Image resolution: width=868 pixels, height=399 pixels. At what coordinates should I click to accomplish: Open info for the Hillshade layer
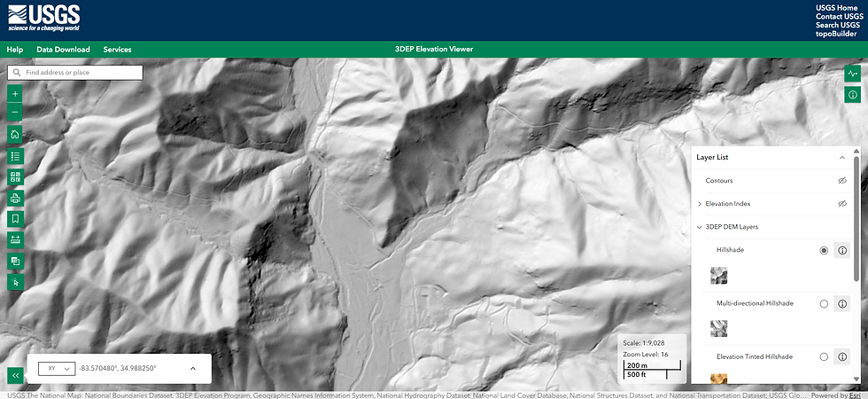pyautogui.click(x=842, y=250)
